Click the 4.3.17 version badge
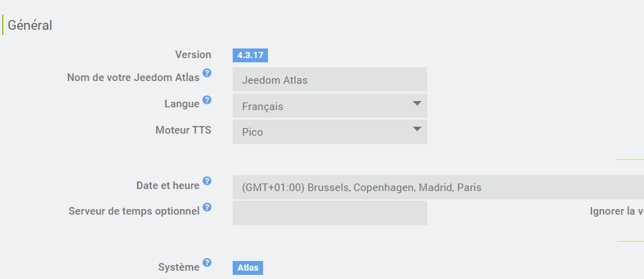The height and width of the screenshot is (279, 644). tap(250, 55)
